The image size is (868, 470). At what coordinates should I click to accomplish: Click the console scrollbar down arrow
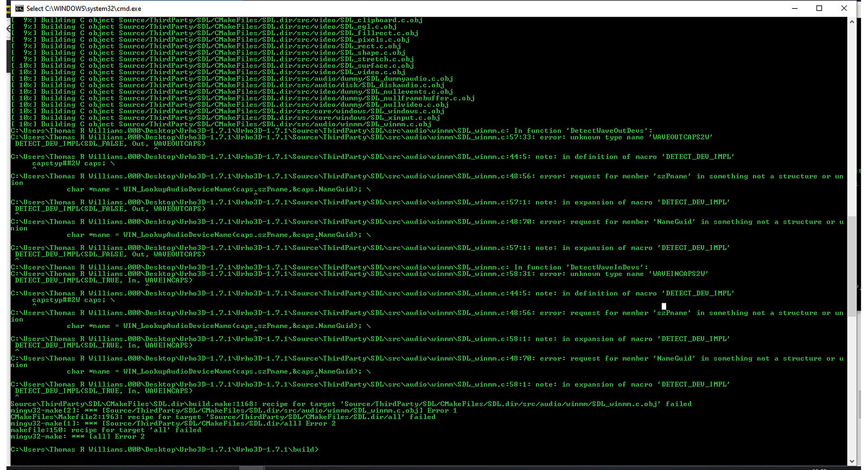852,462
